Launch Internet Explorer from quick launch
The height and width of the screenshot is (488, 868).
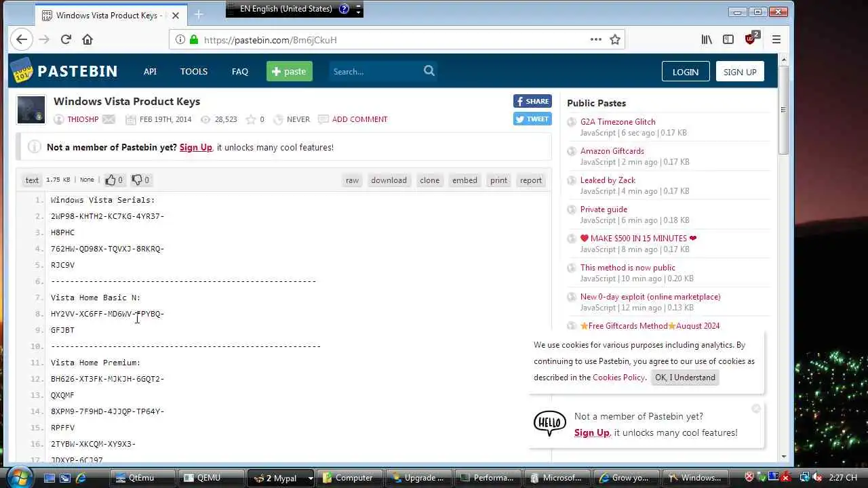tap(81, 478)
